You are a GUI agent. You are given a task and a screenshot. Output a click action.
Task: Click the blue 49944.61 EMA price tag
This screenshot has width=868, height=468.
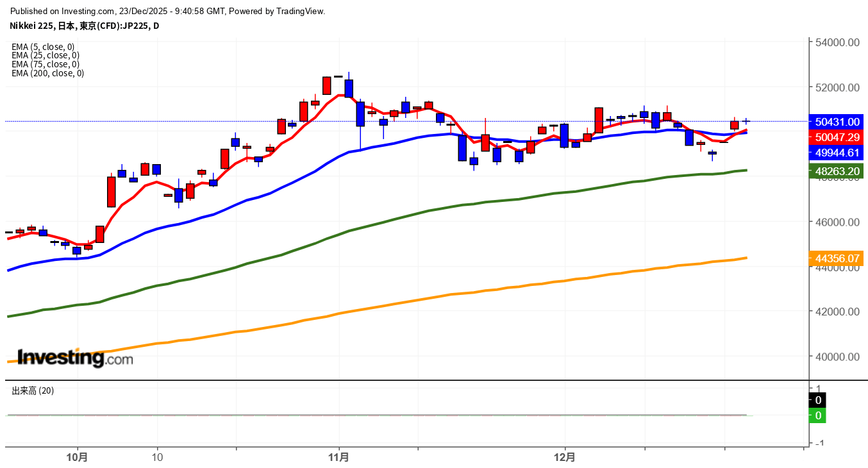tap(837, 153)
